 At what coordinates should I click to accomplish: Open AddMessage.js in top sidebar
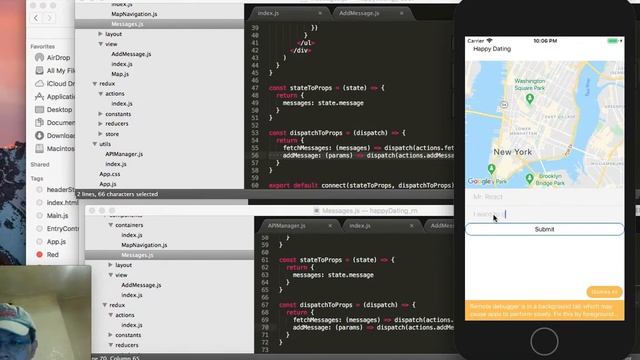coord(131,54)
